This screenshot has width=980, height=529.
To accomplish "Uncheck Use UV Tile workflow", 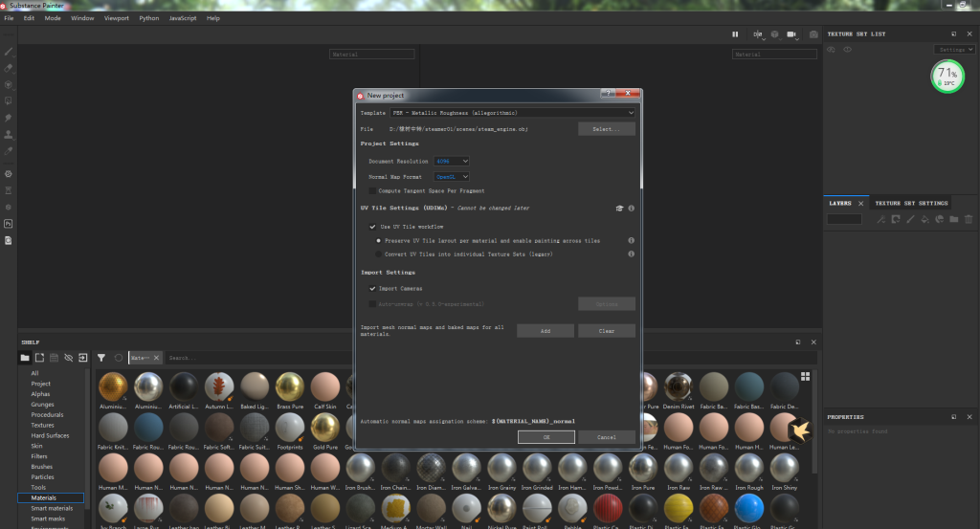I will pos(373,227).
